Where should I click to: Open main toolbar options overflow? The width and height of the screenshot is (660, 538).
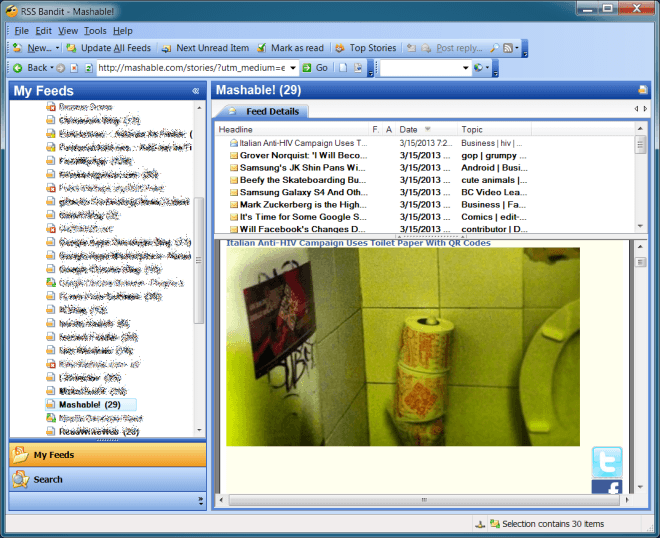pos(525,49)
